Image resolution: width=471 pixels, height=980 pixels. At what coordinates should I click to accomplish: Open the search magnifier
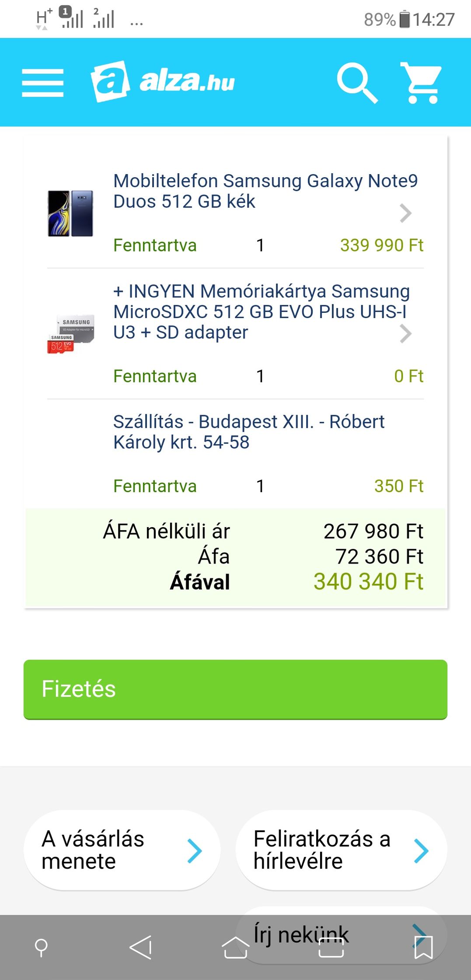click(356, 83)
